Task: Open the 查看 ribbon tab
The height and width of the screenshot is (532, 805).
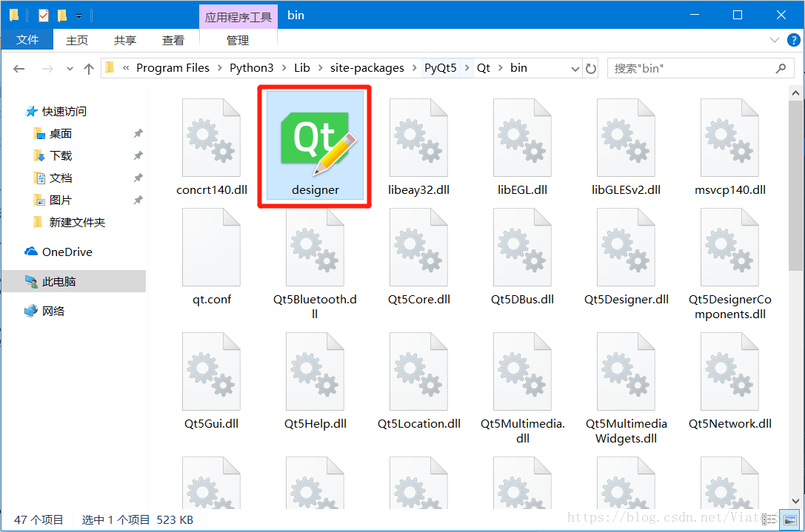Action: point(173,40)
